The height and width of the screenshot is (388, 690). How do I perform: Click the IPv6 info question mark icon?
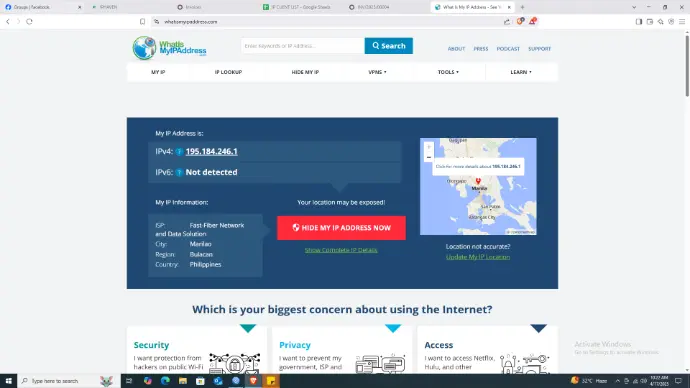pyautogui.click(x=179, y=172)
